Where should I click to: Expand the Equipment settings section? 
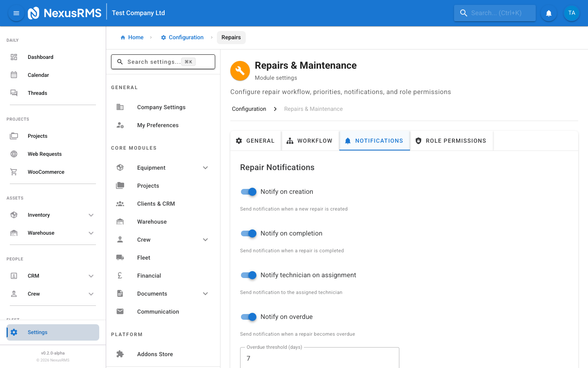[205, 167]
